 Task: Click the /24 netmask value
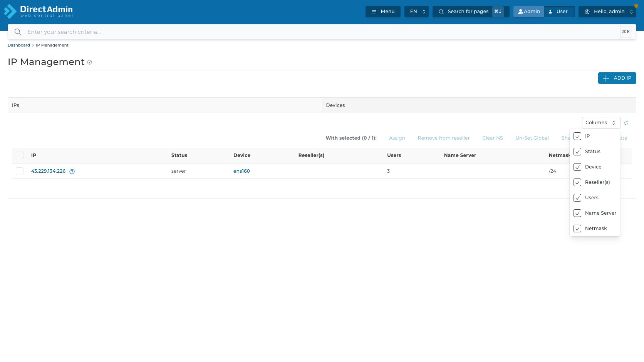(552, 171)
